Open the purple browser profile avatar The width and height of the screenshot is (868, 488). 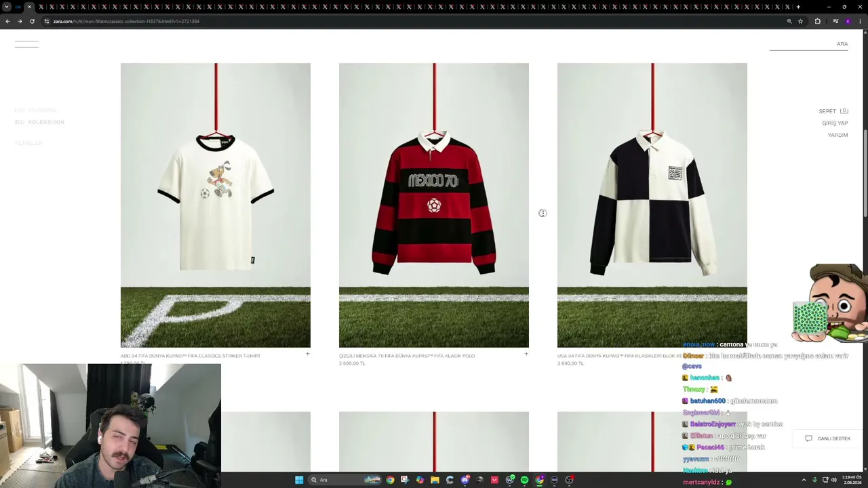click(848, 21)
